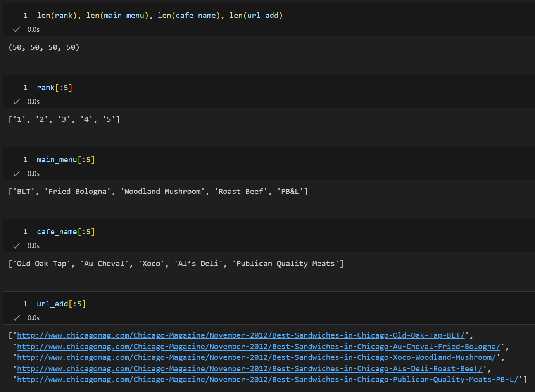Click the output list ['1', '2', '3', '4', '5']

[x=64, y=119]
